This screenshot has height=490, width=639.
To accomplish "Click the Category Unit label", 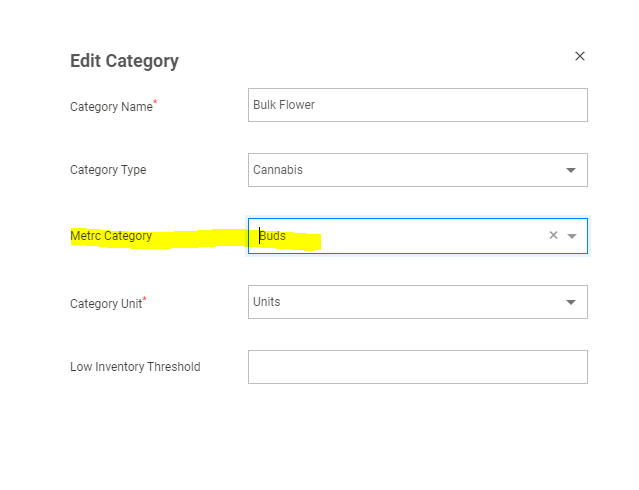I will tap(108, 303).
